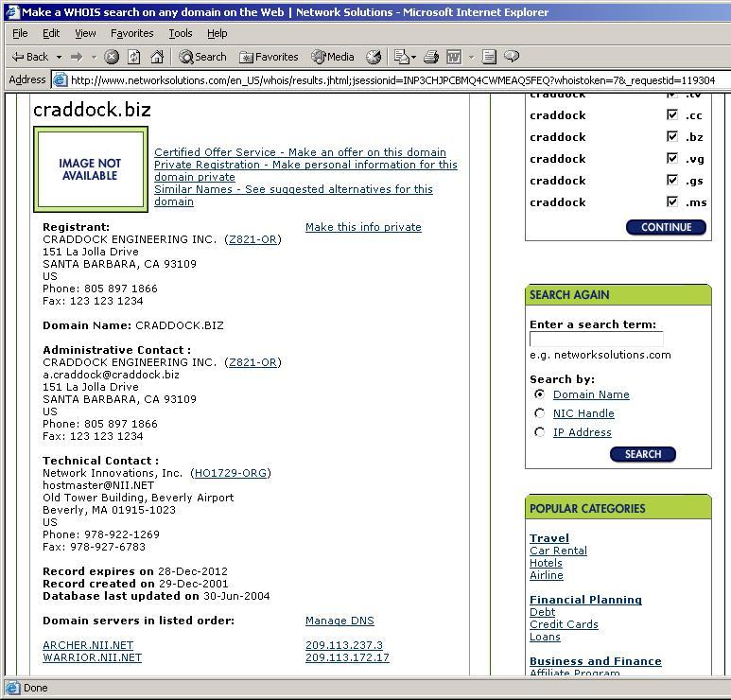
Task: Open Similar Names suggested alternatives link
Action: pos(293,196)
